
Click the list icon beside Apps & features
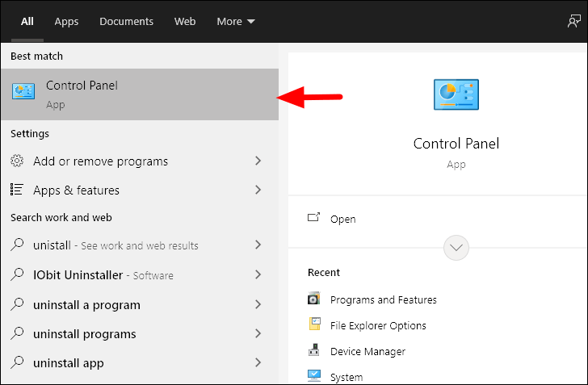pyautogui.click(x=17, y=190)
